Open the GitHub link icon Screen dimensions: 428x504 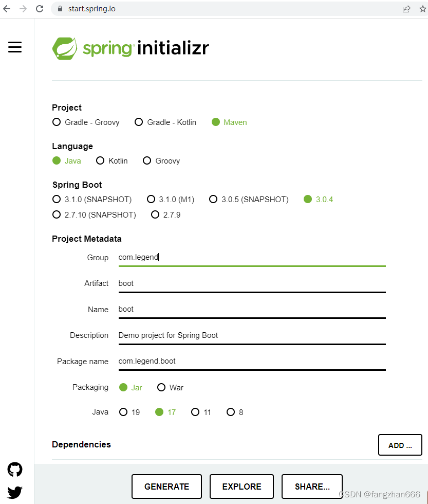15,470
